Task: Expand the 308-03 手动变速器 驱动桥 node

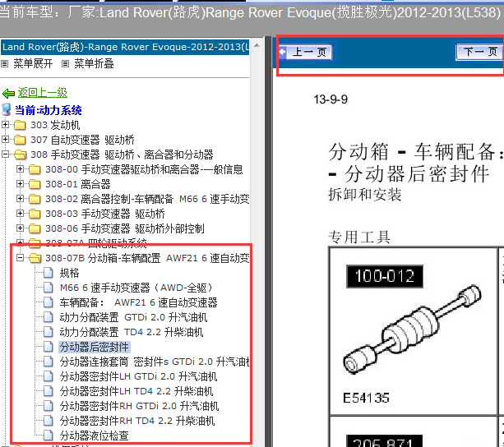Action: (21, 214)
